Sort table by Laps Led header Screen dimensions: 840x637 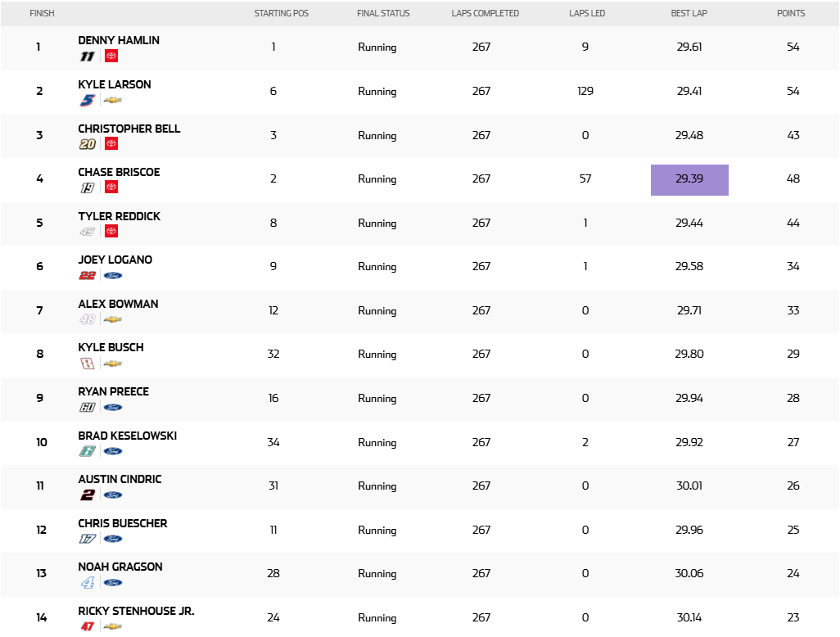(x=587, y=13)
